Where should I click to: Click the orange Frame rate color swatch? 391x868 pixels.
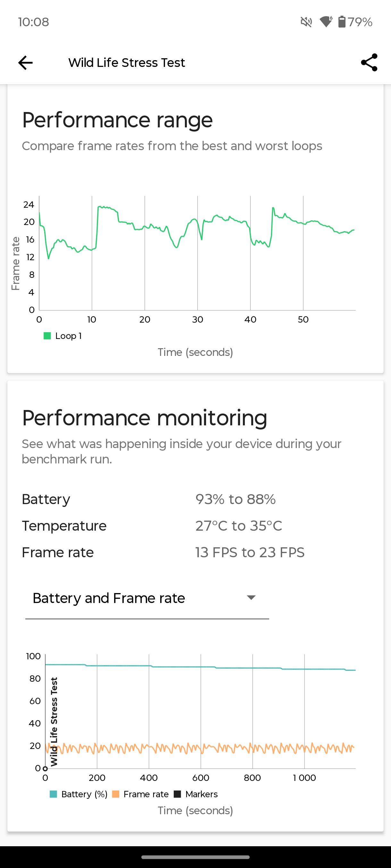tap(116, 794)
